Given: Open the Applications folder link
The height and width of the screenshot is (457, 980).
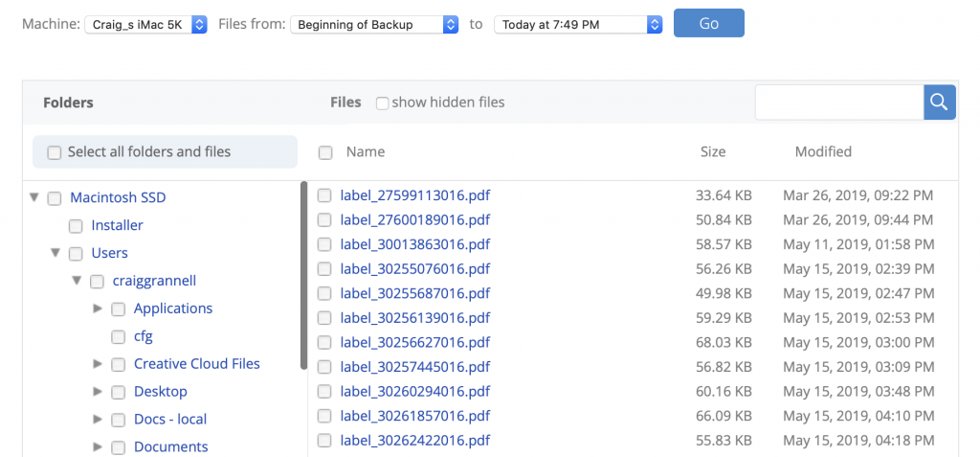Looking at the screenshot, I should click(173, 308).
